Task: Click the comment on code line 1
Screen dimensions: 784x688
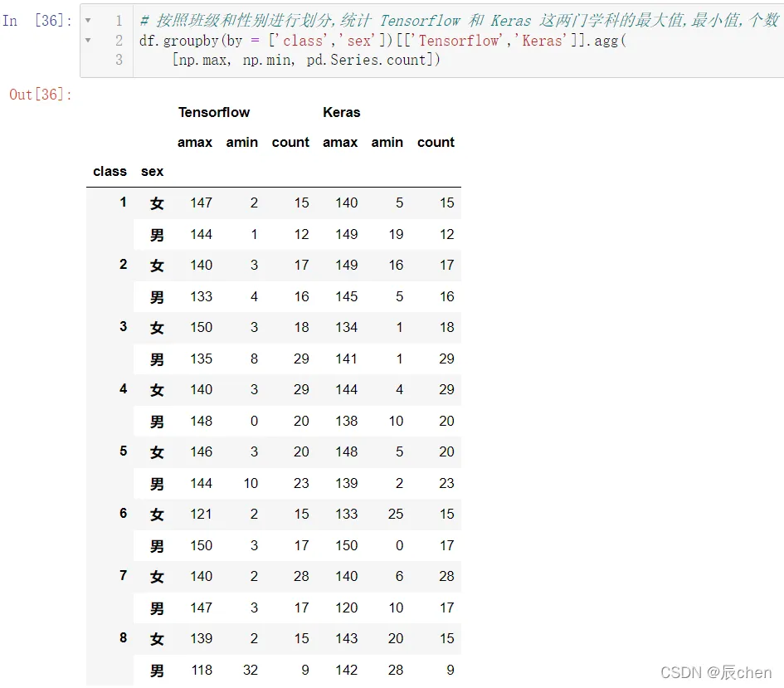Action: point(459,21)
